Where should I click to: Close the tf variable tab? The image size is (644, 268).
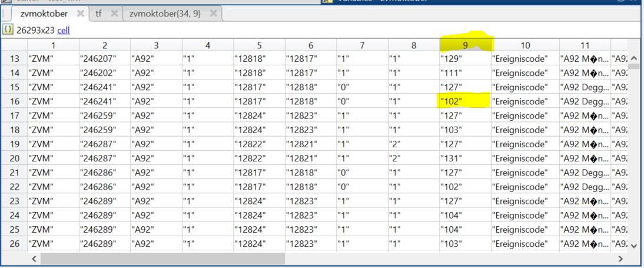[x=114, y=13]
